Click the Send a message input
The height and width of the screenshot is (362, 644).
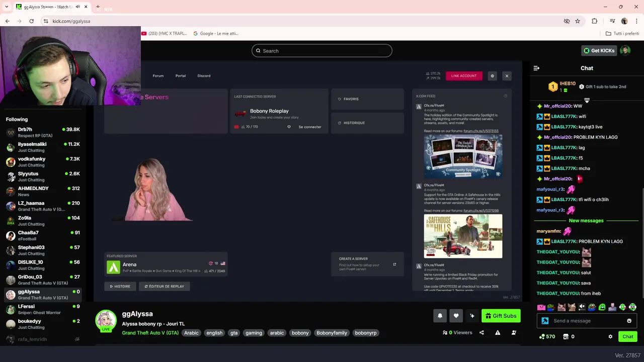587,321
